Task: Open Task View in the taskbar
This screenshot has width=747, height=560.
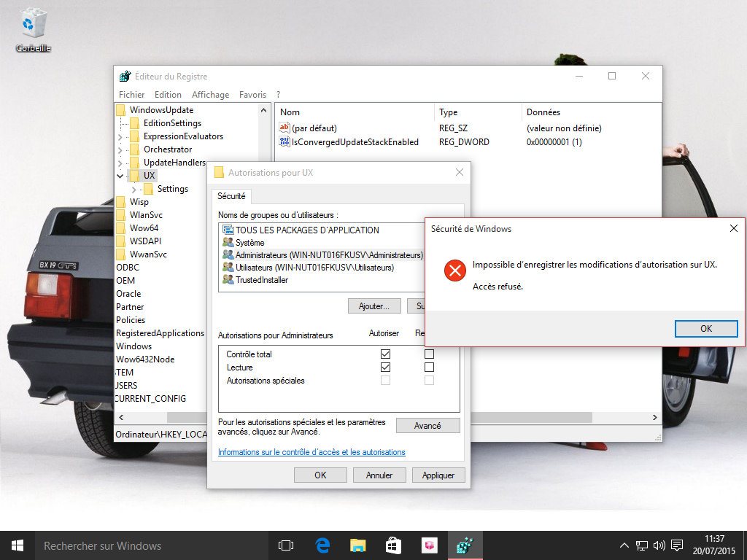Action: [286, 545]
